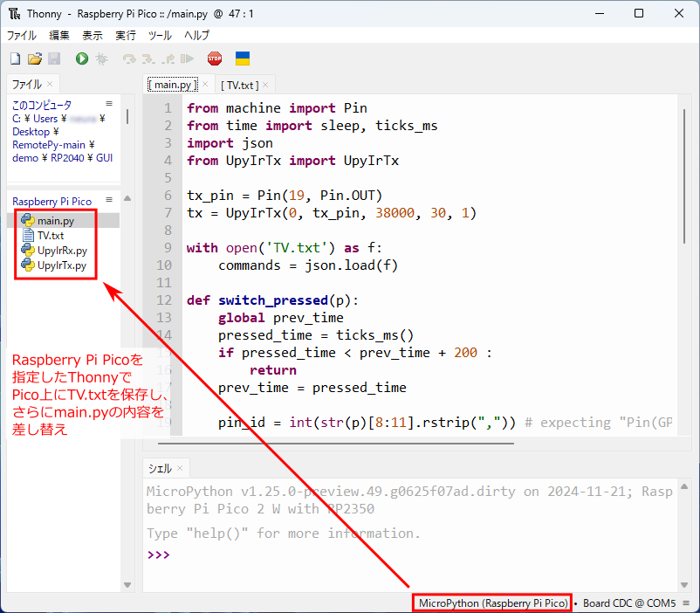Click the editor horizontal scrollbar
Viewport: 700px width, 613px height.
click(336, 444)
